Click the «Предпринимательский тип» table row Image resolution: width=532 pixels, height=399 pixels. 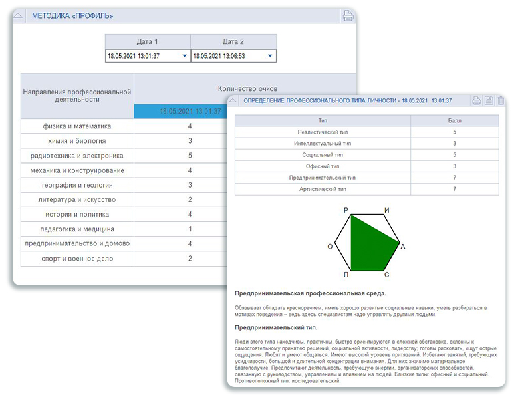tap(323, 178)
